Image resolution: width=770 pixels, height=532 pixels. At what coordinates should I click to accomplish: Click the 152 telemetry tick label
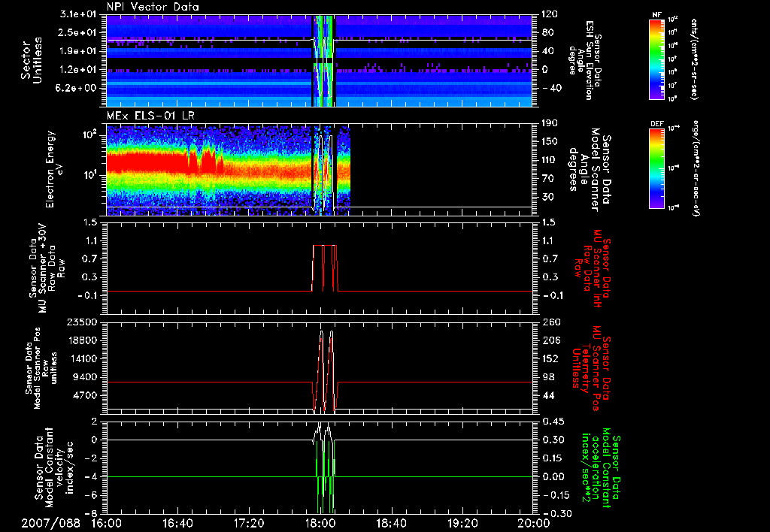(x=552, y=358)
